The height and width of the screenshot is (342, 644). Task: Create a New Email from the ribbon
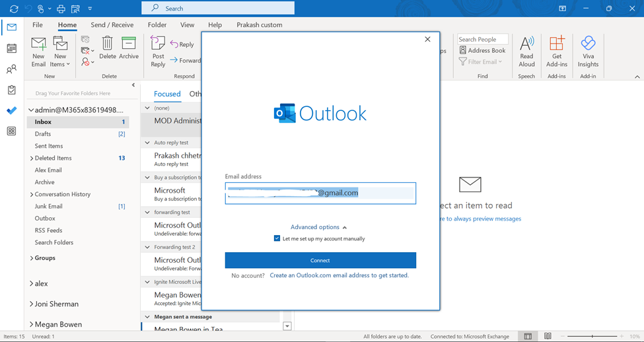(x=38, y=51)
